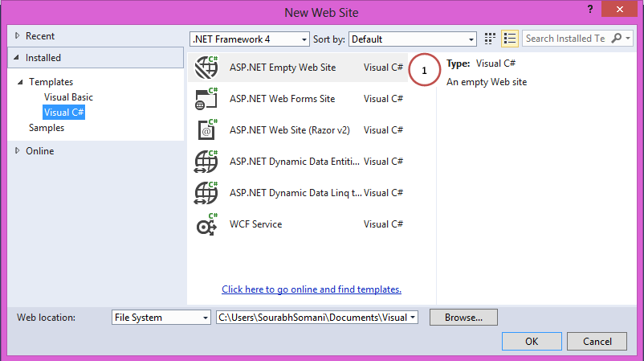644x361 pixels.
Task: Click the search magnifier icon
Action: tap(617, 39)
